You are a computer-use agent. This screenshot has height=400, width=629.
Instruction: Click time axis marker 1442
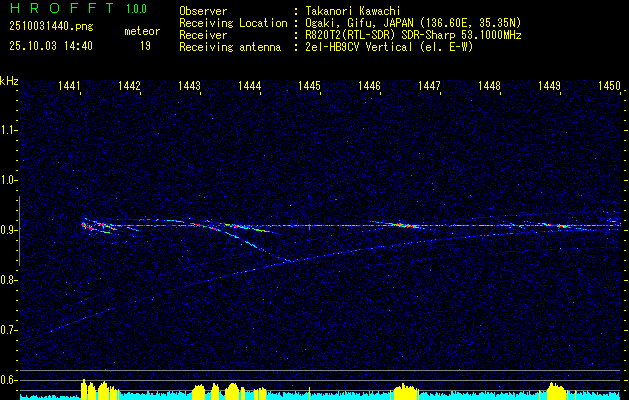click(x=130, y=85)
